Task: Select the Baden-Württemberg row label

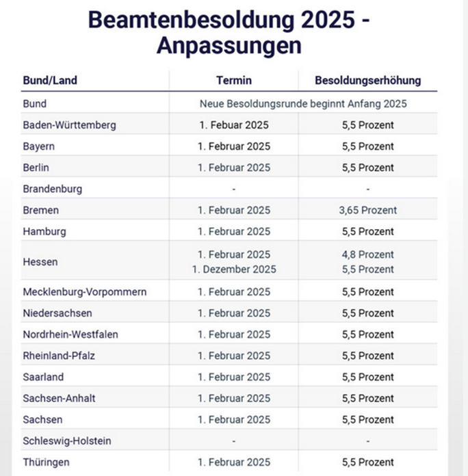Action: [69, 125]
